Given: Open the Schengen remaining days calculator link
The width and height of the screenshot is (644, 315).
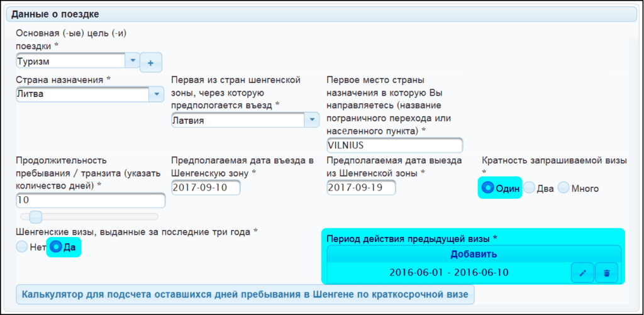Looking at the screenshot, I should [x=245, y=294].
